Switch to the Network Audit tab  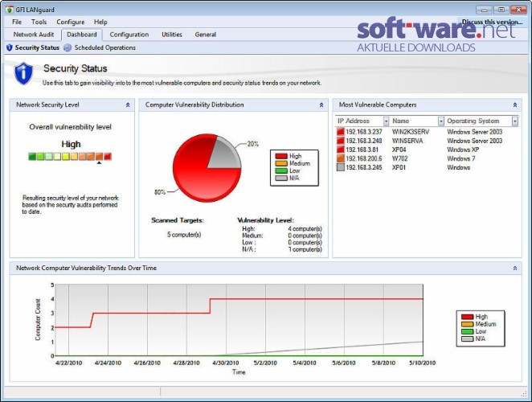click(34, 35)
